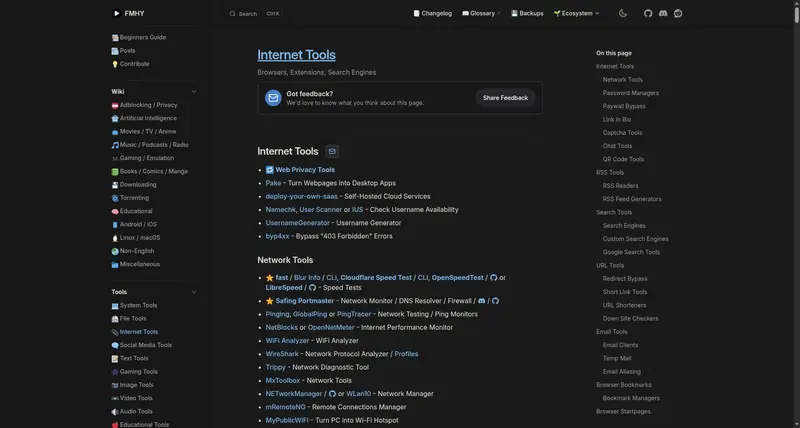Jump to Temp Mail in On this page

617,358
